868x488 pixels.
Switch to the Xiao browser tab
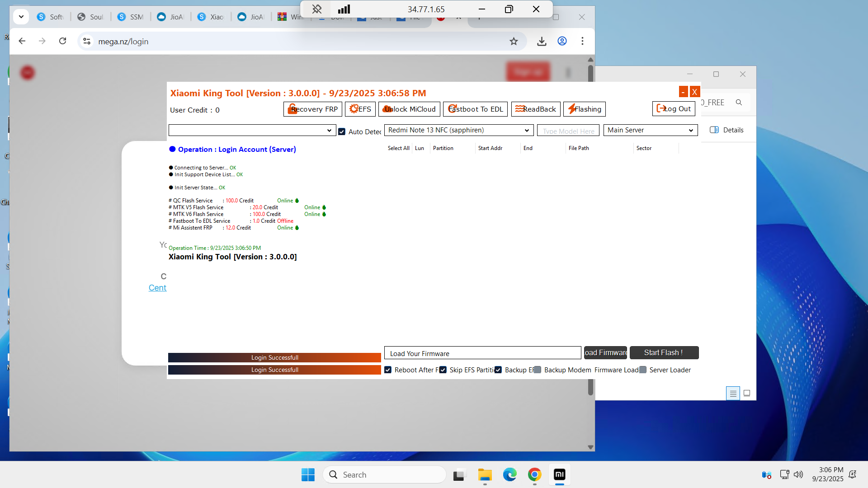click(x=211, y=17)
